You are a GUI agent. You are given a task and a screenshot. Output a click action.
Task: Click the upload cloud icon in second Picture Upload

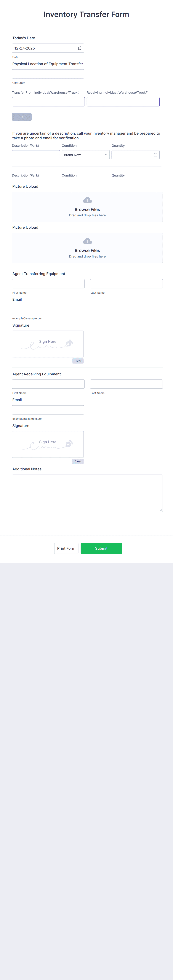coord(87,241)
